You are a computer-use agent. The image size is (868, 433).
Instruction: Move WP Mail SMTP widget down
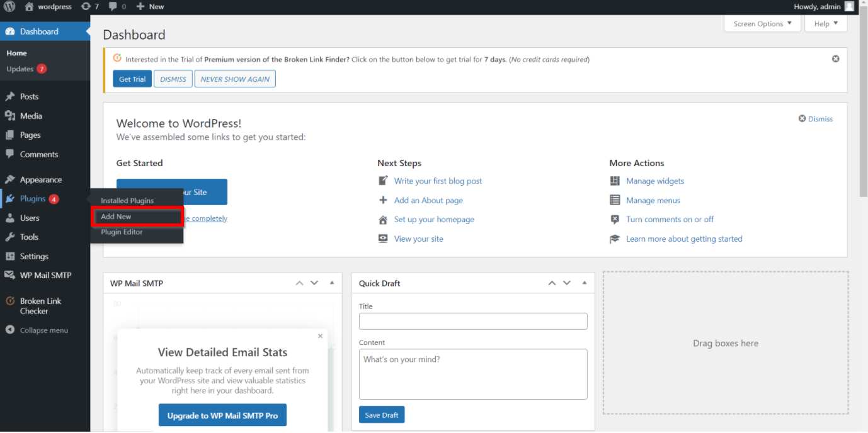314,283
